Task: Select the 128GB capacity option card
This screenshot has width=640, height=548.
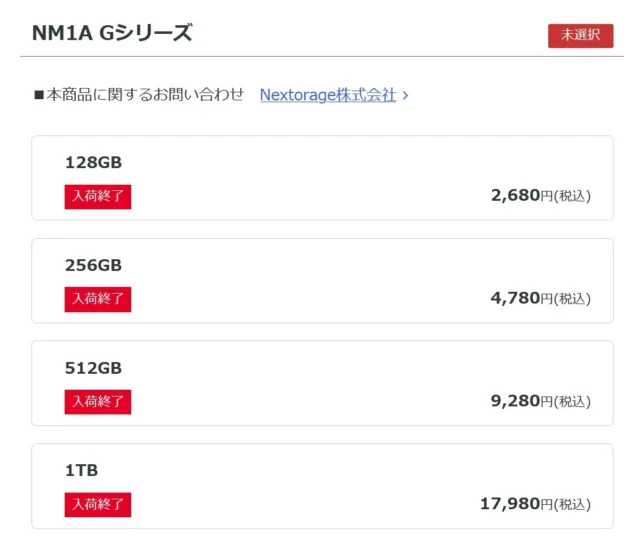Action: point(322,178)
